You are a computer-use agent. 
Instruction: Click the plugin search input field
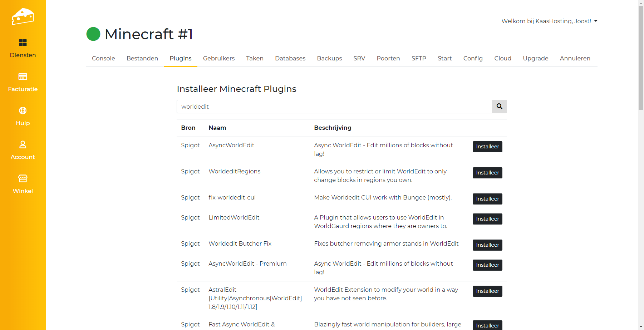pos(334,107)
